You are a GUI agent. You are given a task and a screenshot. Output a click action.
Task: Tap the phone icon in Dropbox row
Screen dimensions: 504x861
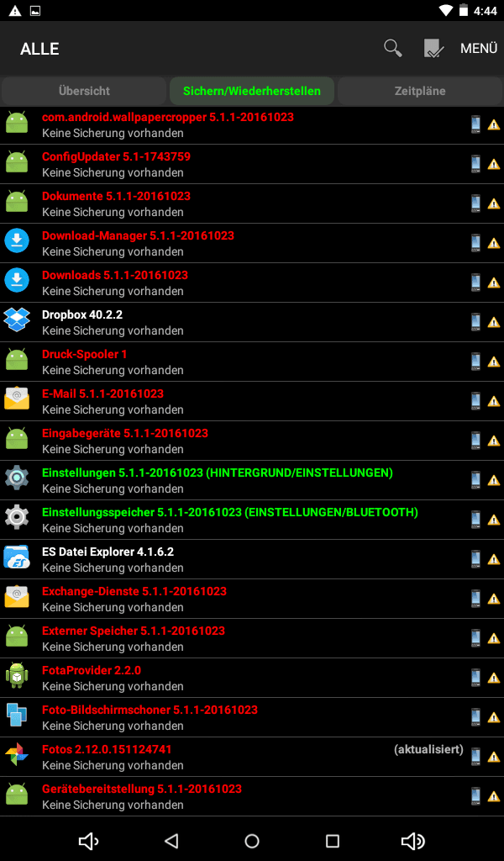click(x=475, y=322)
